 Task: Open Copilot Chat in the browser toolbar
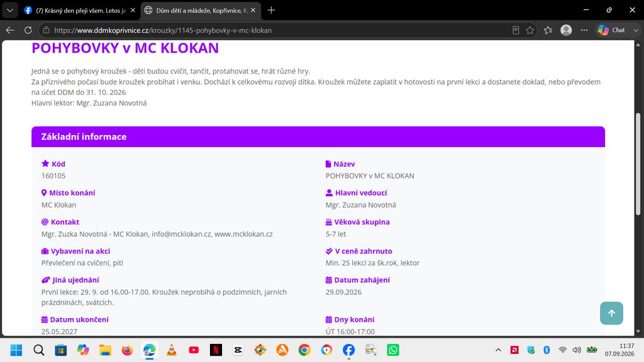pyautogui.click(x=611, y=30)
